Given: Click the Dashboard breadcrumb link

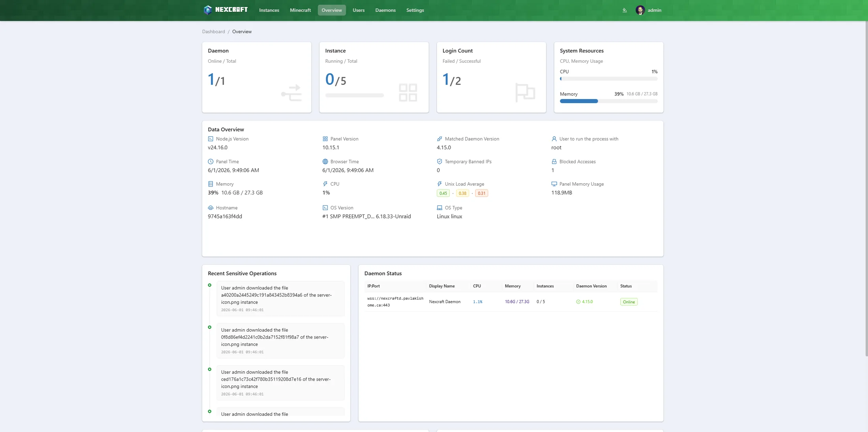Looking at the screenshot, I should 213,32.
